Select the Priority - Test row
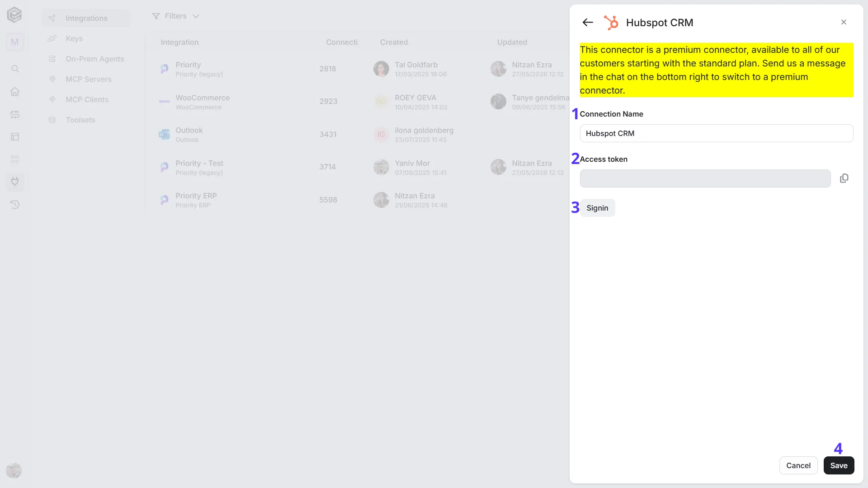The width and height of the screenshot is (868, 488). point(357,167)
